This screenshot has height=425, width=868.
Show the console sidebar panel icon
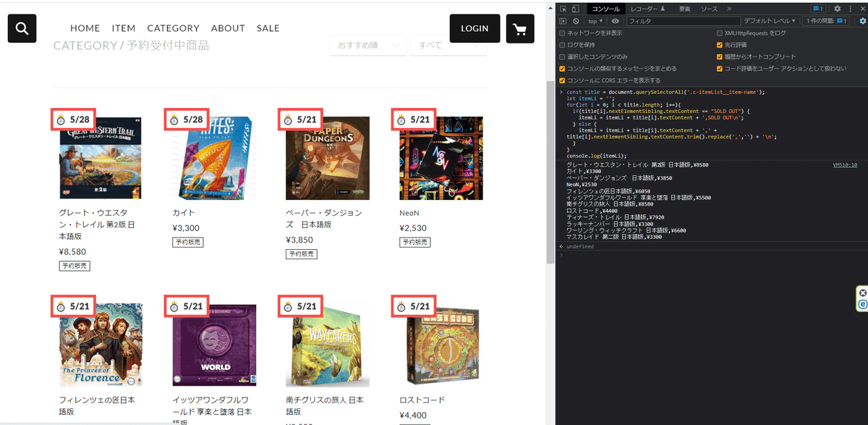tap(563, 21)
